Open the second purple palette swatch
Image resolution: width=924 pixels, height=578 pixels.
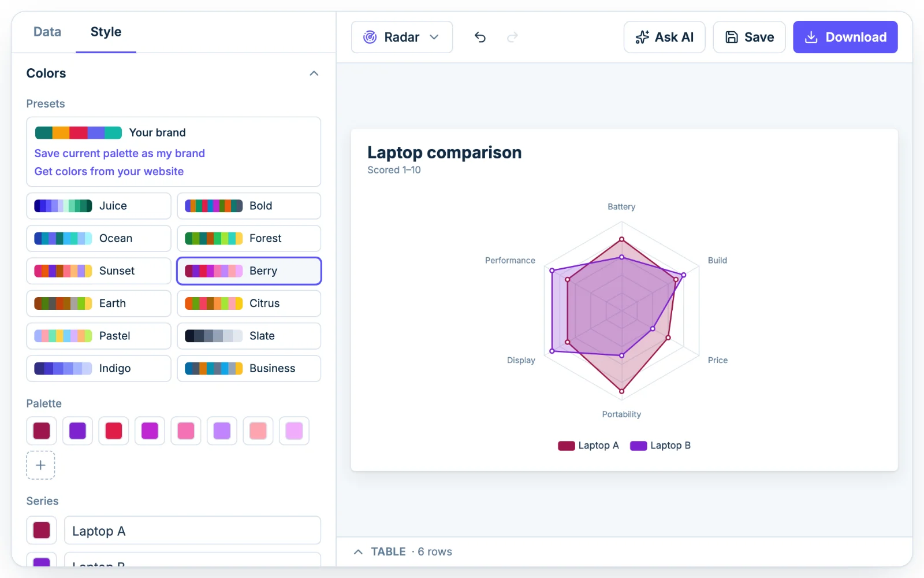77,431
